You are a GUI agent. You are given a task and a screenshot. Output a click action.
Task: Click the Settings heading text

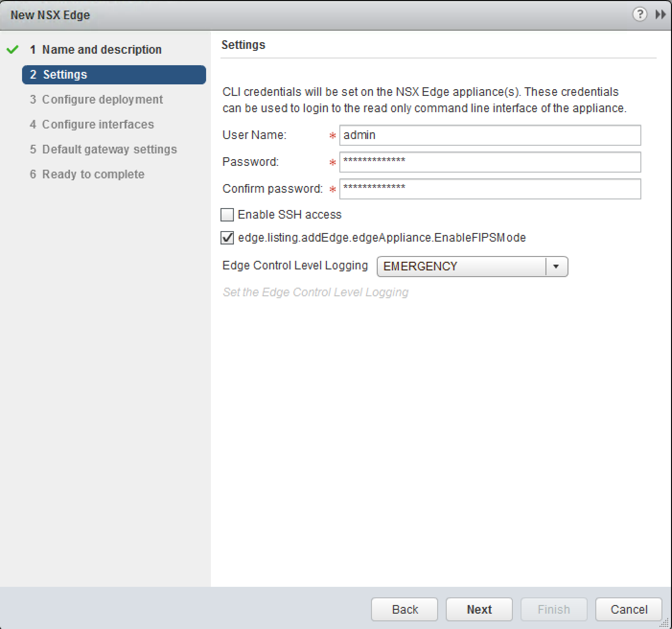click(x=243, y=45)
